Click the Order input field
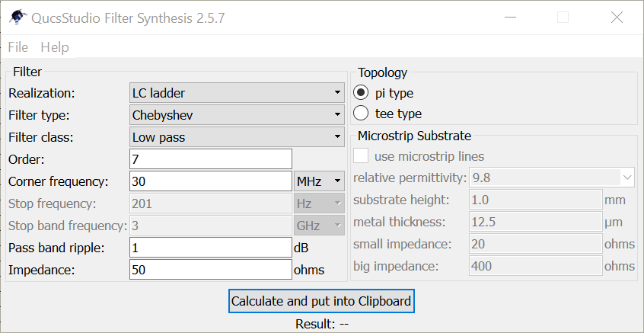Image resolution: width=644 pixels, height=333 pixels. click(x=211, y=159)
